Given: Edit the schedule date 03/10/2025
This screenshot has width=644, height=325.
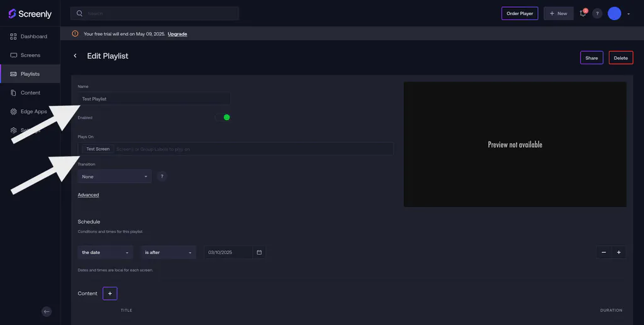Looking at the screenshot, I should point(228,252).
